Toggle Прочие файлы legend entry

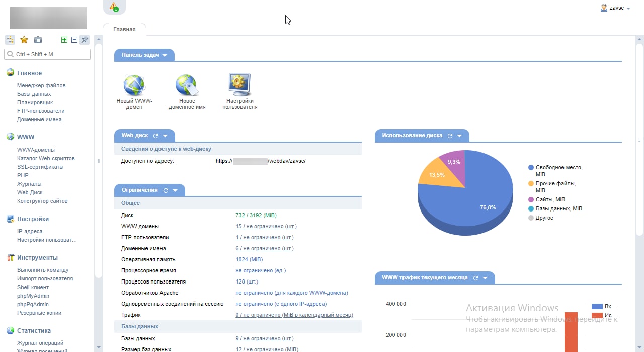click(552, 187)
